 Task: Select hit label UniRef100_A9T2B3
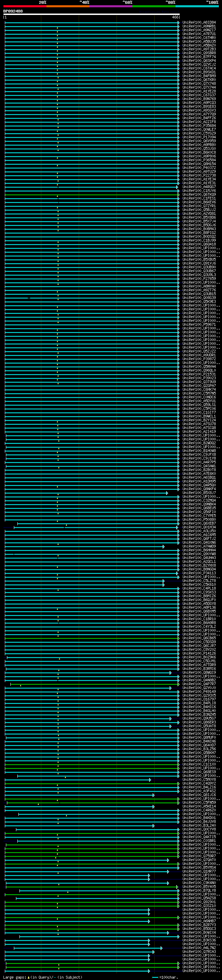click(199, 49)
